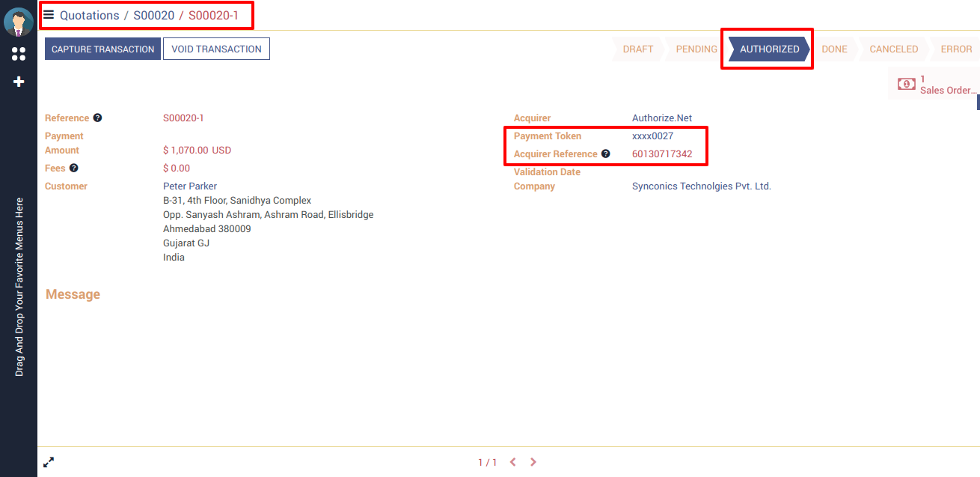980x477 pixels.
Task: Click the Void Transaction button
Action: point(216,49)
